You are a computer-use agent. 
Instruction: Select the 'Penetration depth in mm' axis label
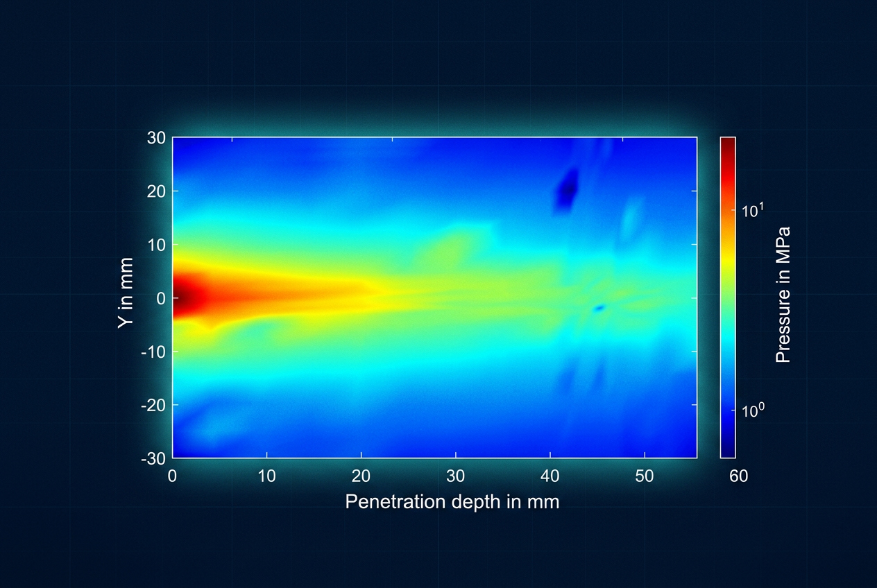click(452, 501)
